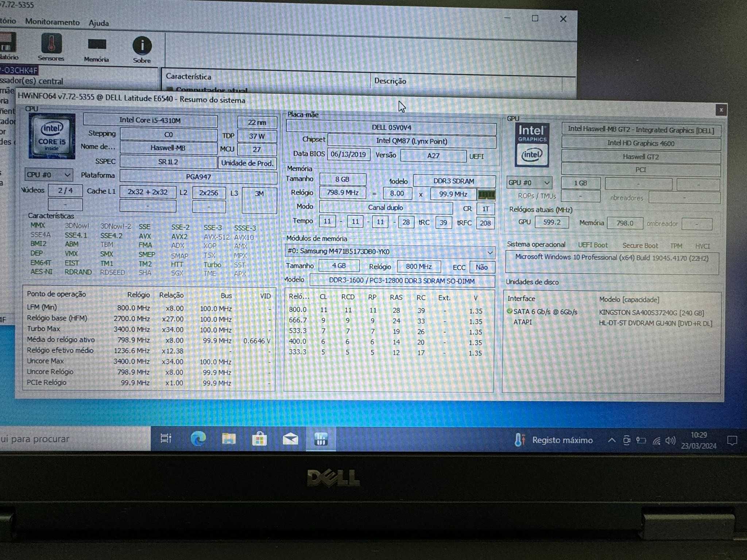Click the battery tray icon
Image resolution: width=747 pixels, height=560 pixels.
(641, 441)
